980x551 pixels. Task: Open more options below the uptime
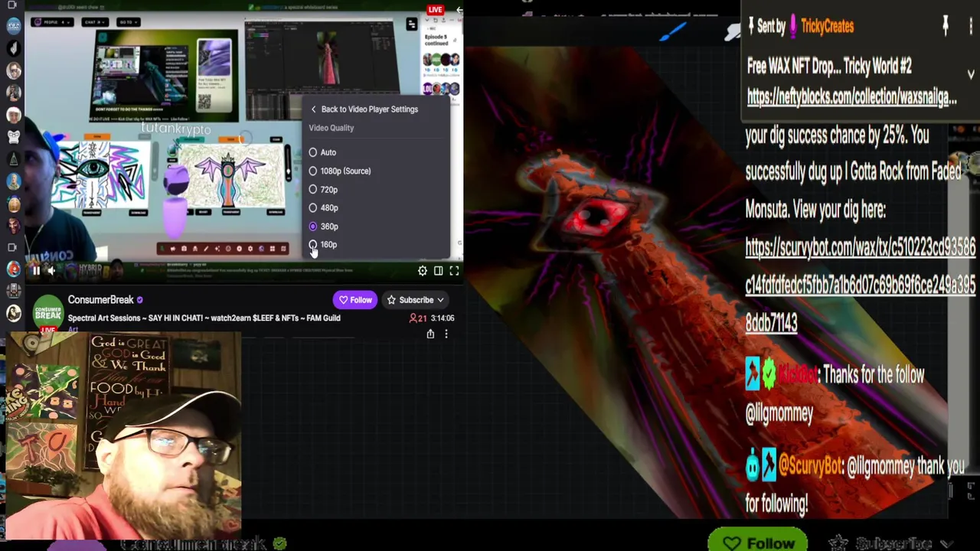446,334
